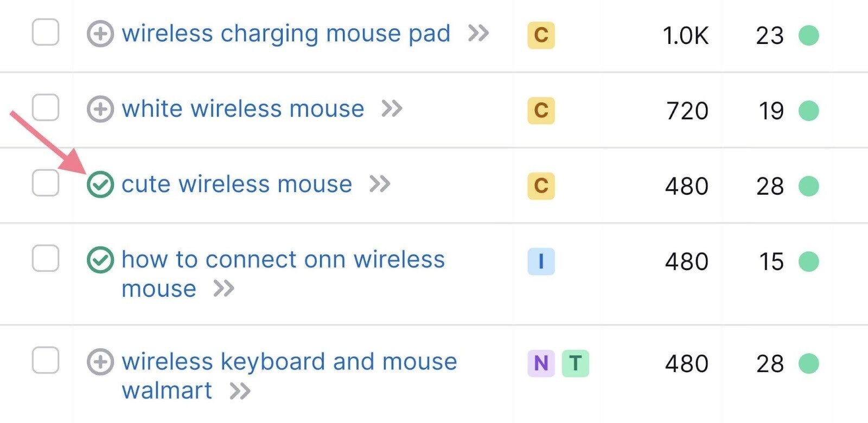Click the double chevron after wireless charging mouse pad
Viewport: 868px width, 423px height.
[x=479, y=34]
